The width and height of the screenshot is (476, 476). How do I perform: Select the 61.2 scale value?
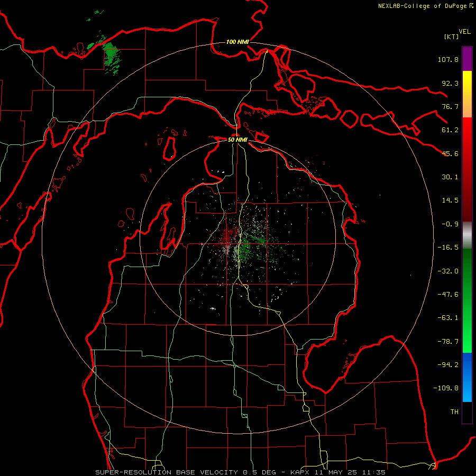450,130
